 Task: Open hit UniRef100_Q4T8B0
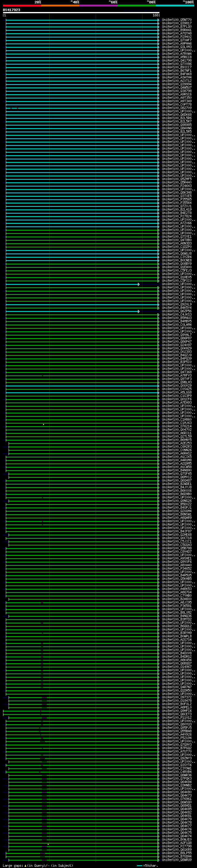pos(177,240)
